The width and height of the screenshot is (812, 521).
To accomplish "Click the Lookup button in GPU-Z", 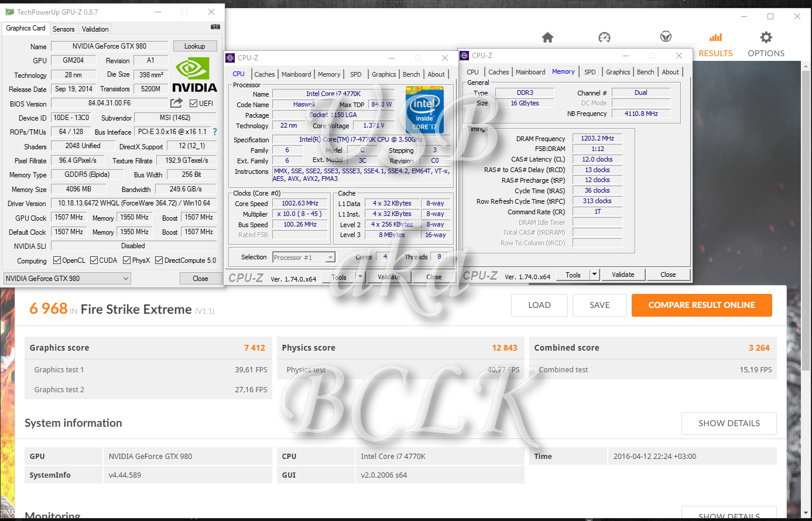I will [x=195, y=46].
